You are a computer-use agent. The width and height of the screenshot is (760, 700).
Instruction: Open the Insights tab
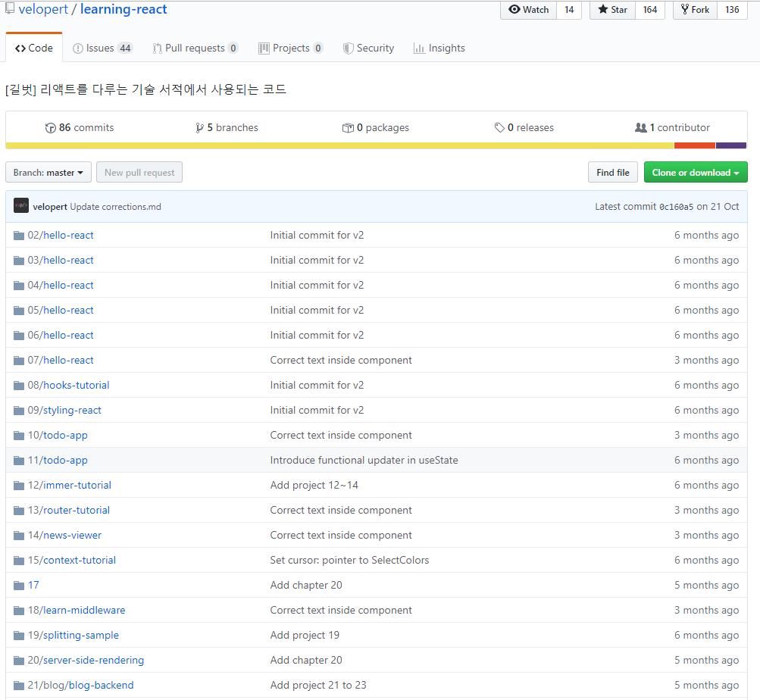[x=439, y=48]
